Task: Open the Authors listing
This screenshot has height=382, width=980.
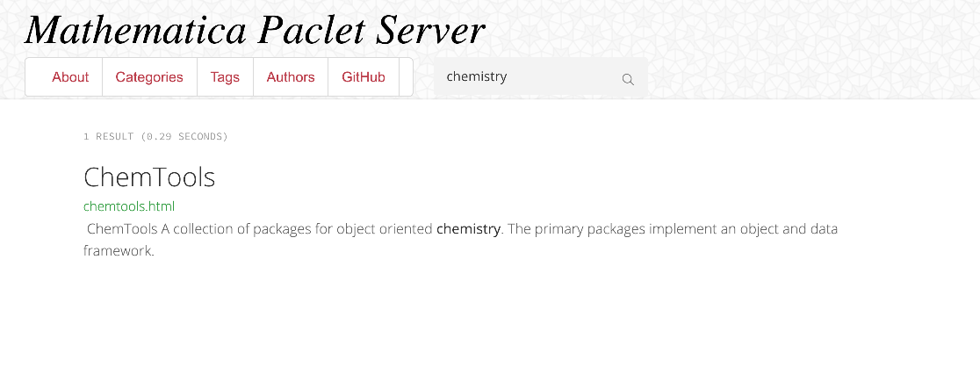Action: 291,77
